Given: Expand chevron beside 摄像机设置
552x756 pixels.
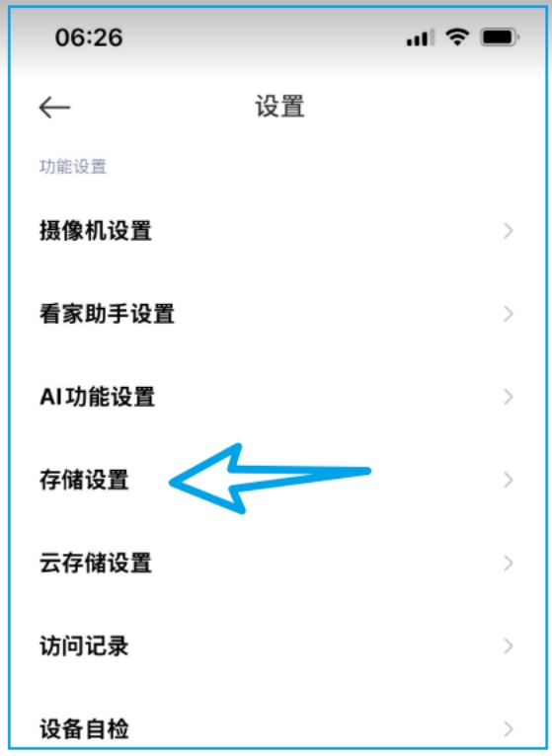Looking at the screenshot, I should 509,231.
